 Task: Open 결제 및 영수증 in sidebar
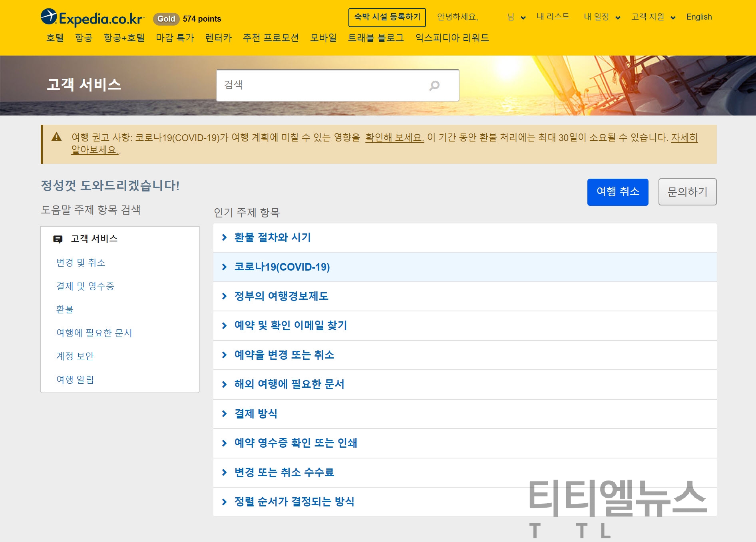pos(86,286)
